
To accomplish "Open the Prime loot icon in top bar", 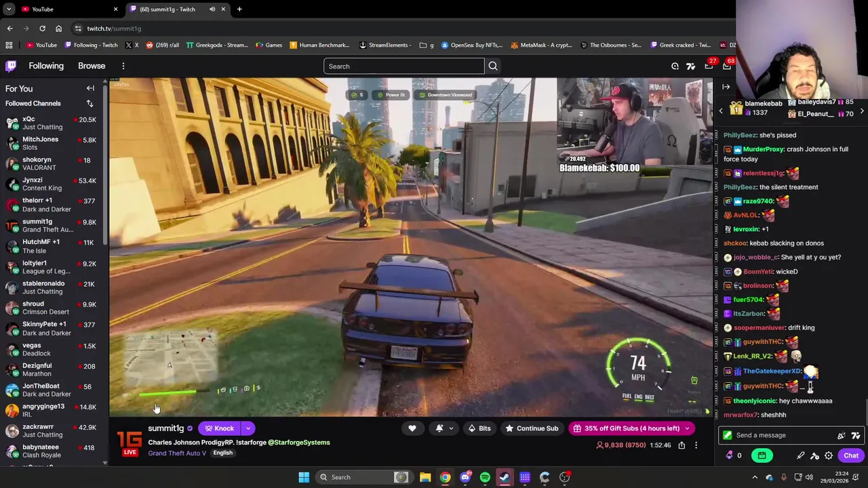I will [x=675, y=66].
